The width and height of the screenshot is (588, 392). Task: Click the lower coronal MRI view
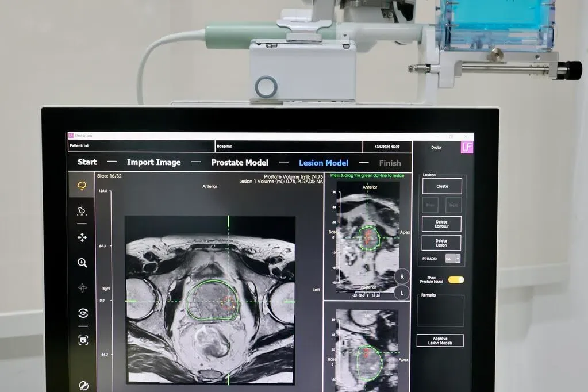tap(367, 349)
